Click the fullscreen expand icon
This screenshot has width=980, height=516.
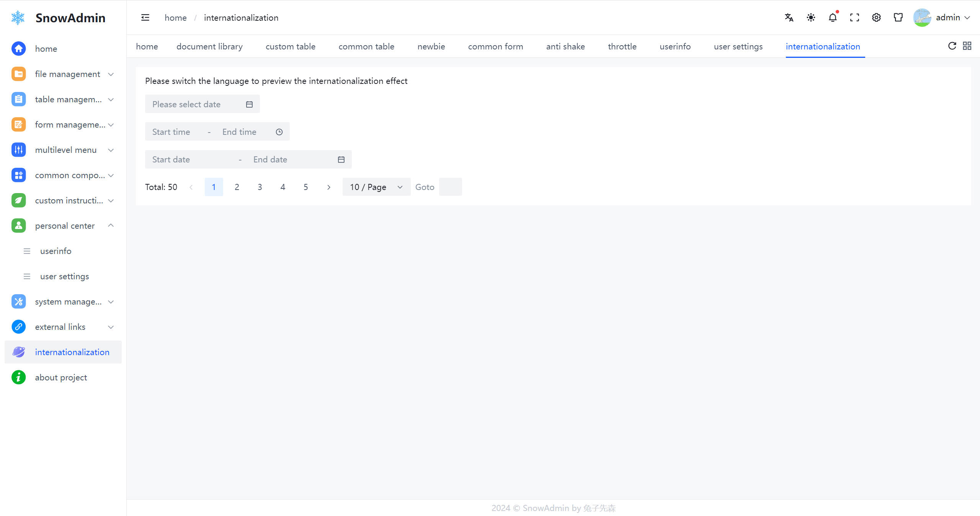(854, 18)
